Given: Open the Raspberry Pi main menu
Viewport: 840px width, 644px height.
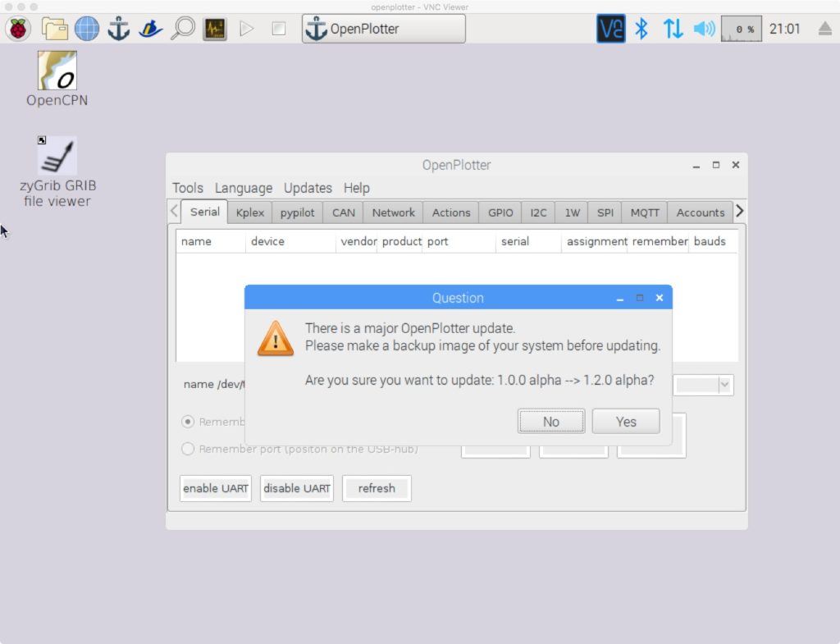Looking at the screenshot, I should pos(17,30).
